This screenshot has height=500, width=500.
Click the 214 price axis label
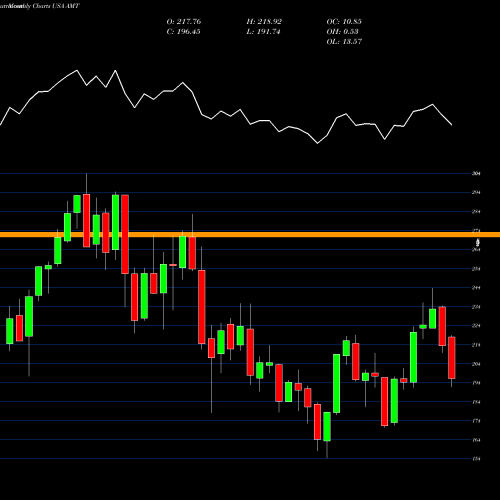(x=476, y=345)
